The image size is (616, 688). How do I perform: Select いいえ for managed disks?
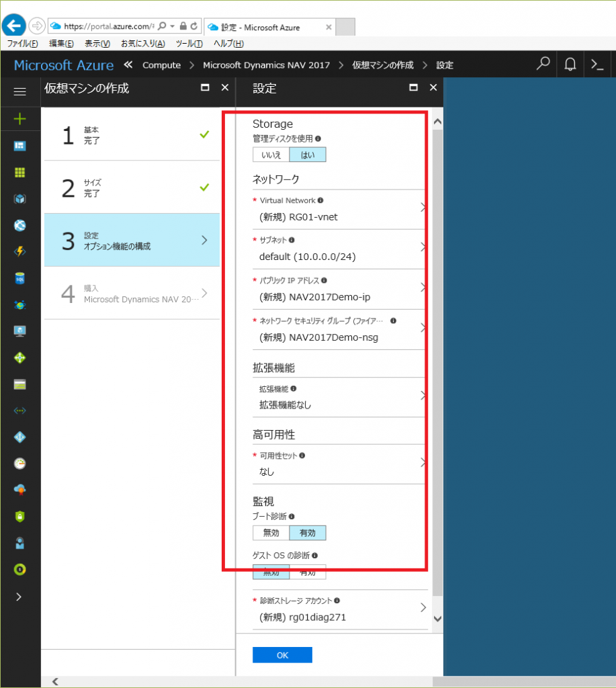tap(271, 155)
